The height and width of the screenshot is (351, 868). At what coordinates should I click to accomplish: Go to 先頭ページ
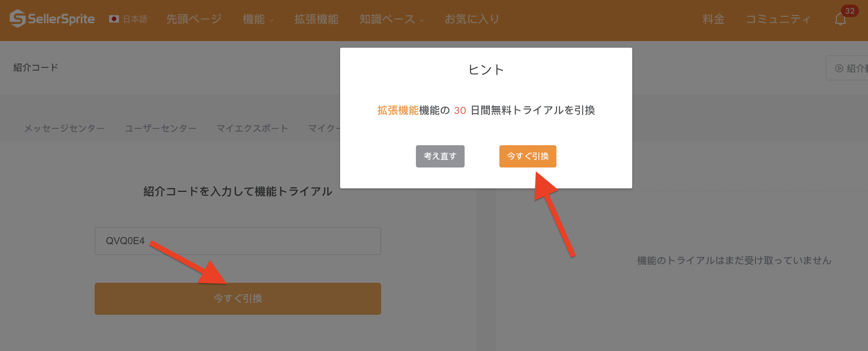pyautogui.click(x=194, y=19)
